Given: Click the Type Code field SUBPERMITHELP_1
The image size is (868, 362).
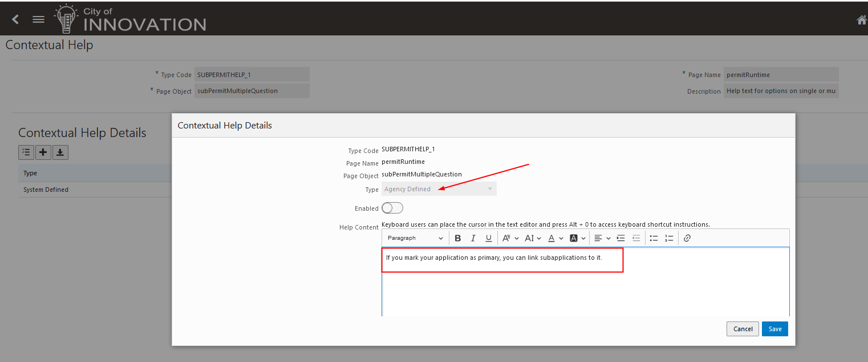Looking at the screenshot, I should (252, 74).
